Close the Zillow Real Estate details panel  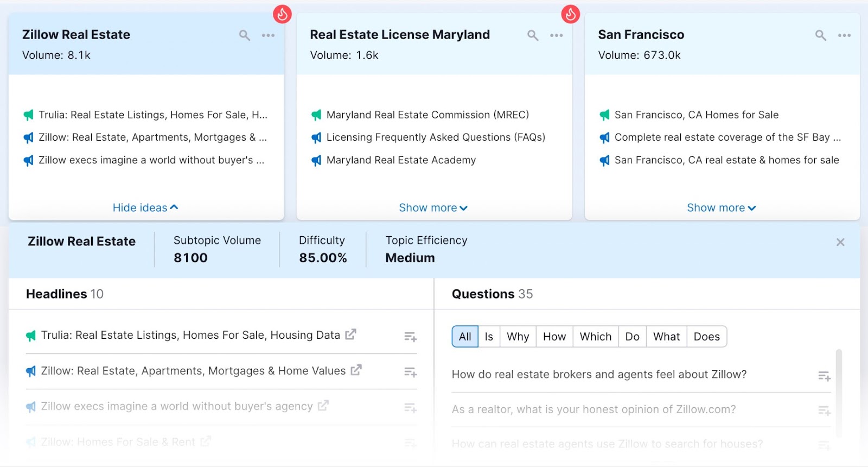pos(840,242)
